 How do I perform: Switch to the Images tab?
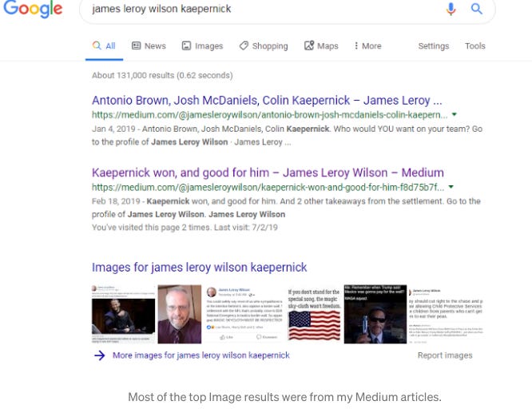pos(202,46)
